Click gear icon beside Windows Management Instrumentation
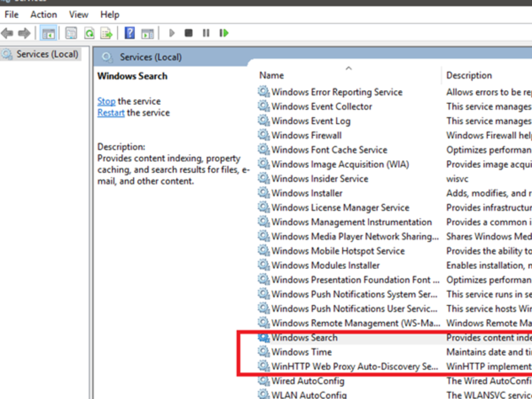 pos(264,222)
